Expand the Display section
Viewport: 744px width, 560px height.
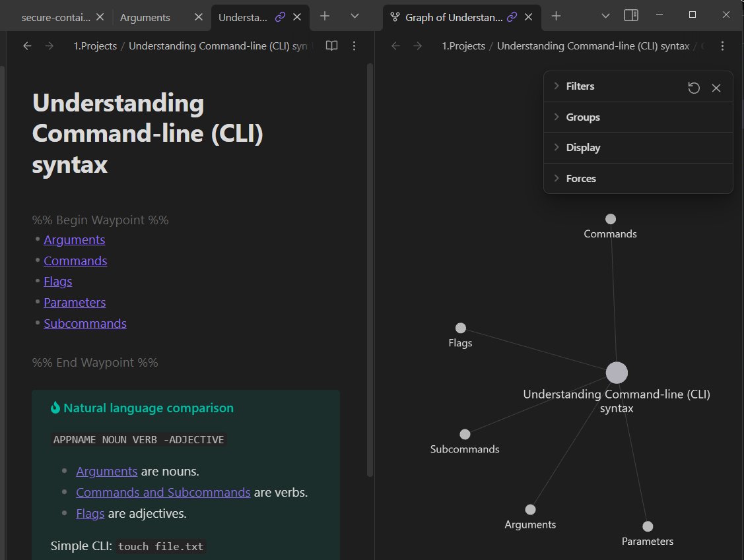[638, 148]
